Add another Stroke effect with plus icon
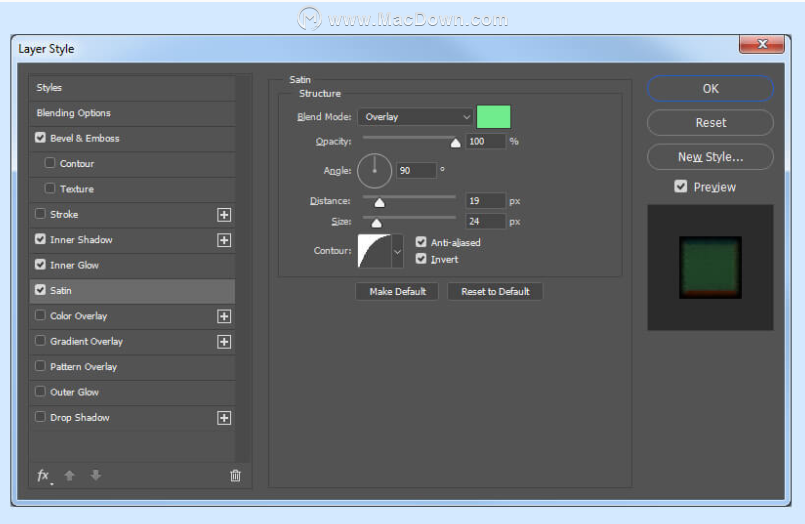805x524 pixels. point(224,215)
